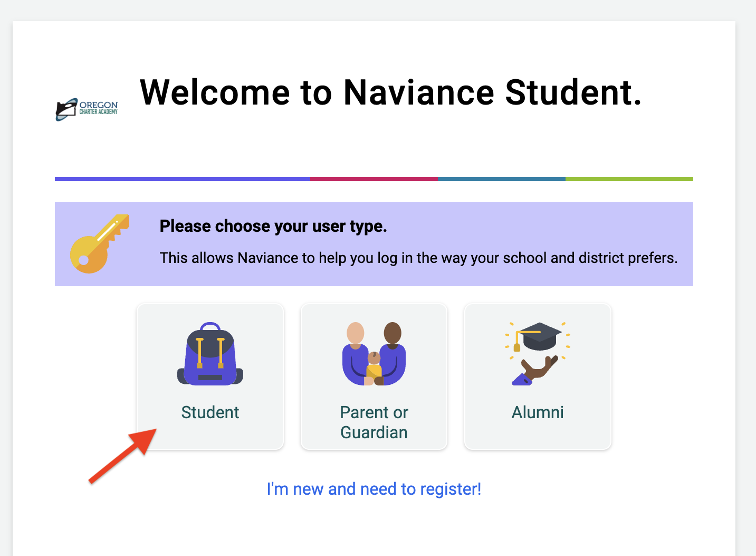The height and width of the screenshot is (556, 756).
Task: Click the parents holding child icon
Action: point(374,353)
